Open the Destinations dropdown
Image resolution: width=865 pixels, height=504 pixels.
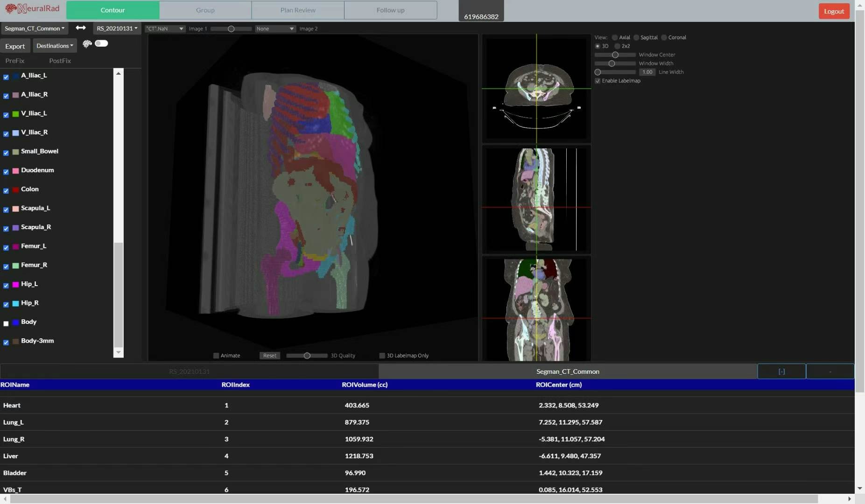[55, 46]
